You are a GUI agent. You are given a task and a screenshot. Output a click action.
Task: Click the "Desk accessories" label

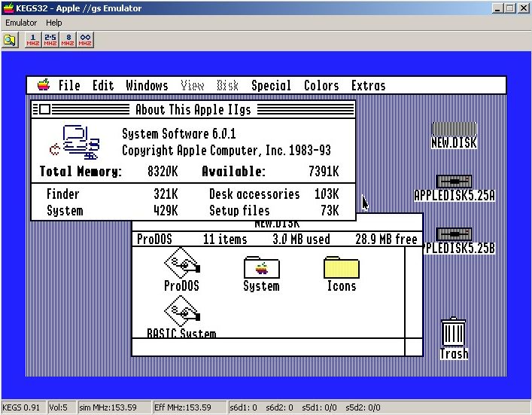[x=254, y=194]
